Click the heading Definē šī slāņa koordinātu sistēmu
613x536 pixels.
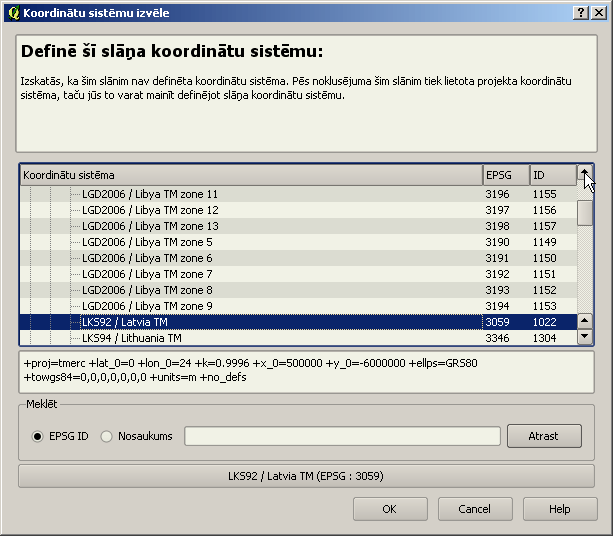pyautogui.click(x=172, y=52)
